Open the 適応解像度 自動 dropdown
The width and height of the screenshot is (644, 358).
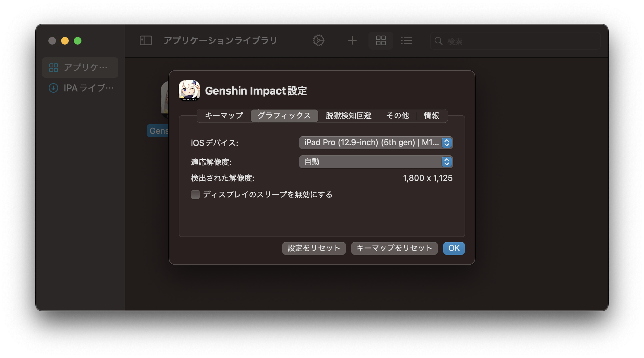click(375, 162)
